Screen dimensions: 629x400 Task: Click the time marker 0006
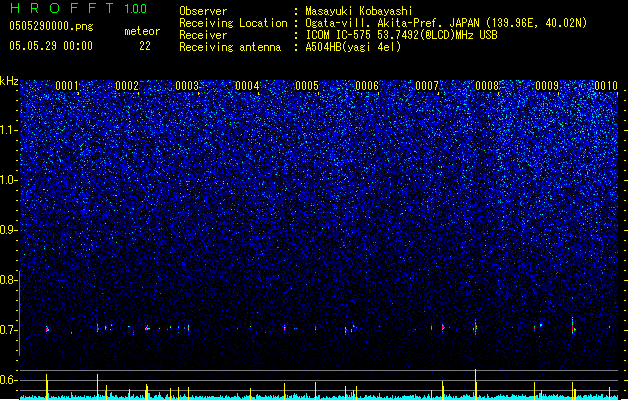[x=367, y=86]
